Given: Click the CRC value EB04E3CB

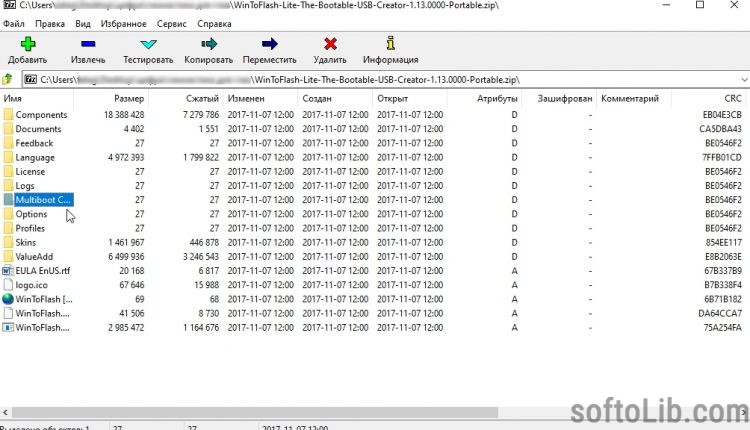Looking at the screenshot, I should [x=722, y=115].
